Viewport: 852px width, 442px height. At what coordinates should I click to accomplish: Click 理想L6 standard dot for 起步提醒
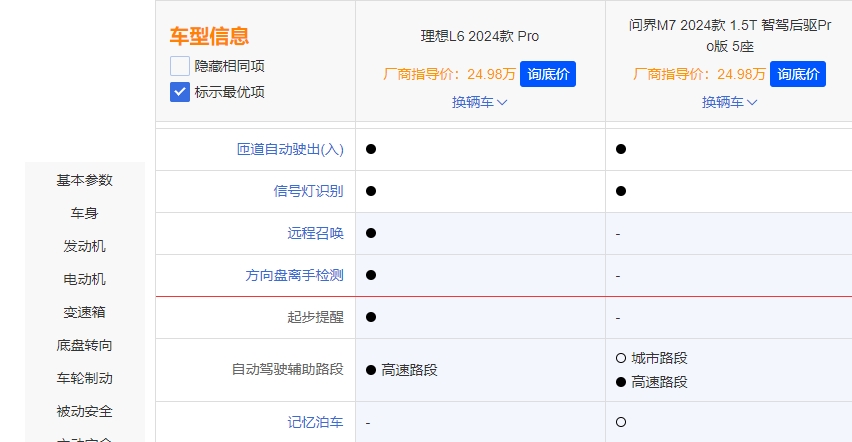[371, 317]
